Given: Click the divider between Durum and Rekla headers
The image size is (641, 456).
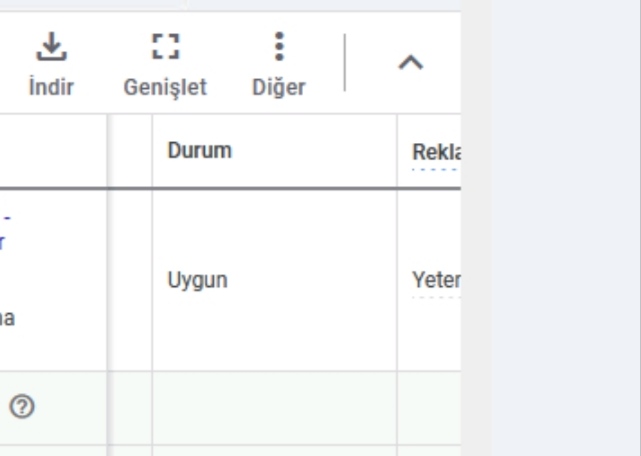Looking at the screenshot, I should point(397,151).
